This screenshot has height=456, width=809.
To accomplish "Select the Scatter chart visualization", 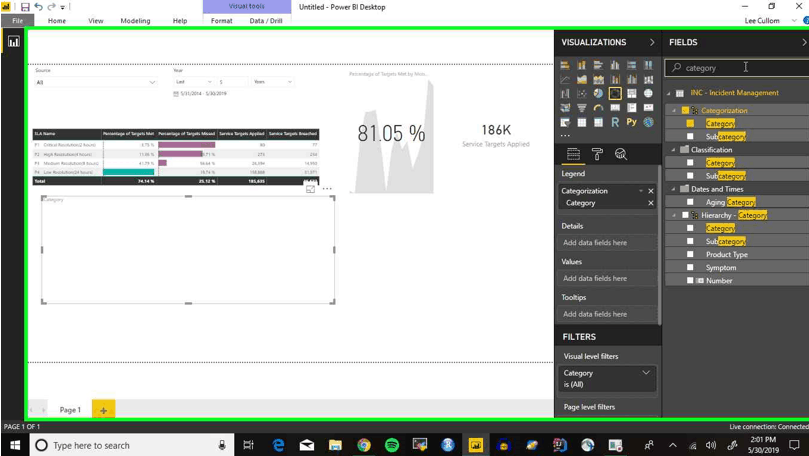I will [581, 93].
